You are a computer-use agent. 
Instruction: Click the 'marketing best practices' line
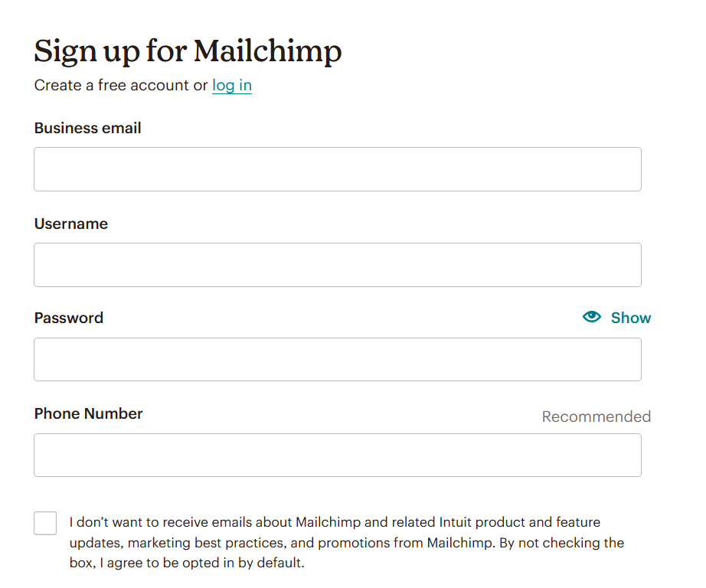[347, 543]
